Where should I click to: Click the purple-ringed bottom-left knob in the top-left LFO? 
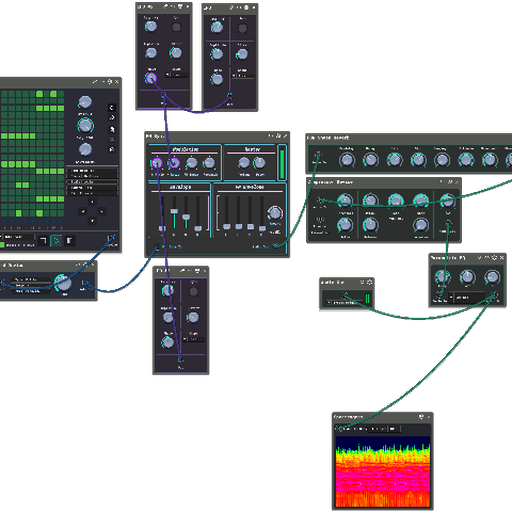tap(151, 78)
